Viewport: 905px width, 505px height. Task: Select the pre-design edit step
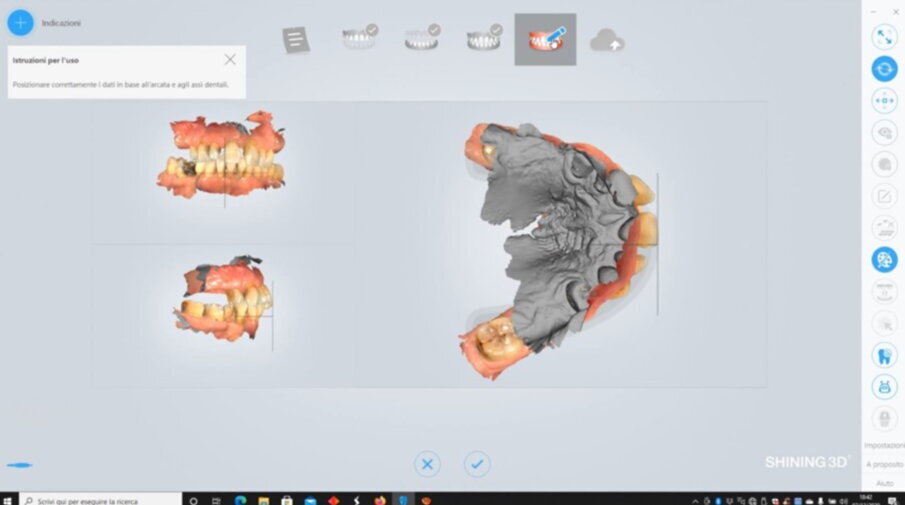click(x=545, y=40)
